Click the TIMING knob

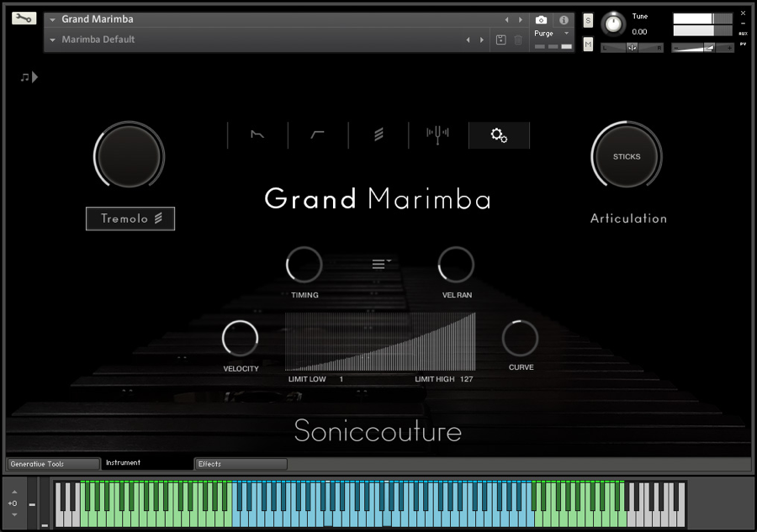coord(304,265)
